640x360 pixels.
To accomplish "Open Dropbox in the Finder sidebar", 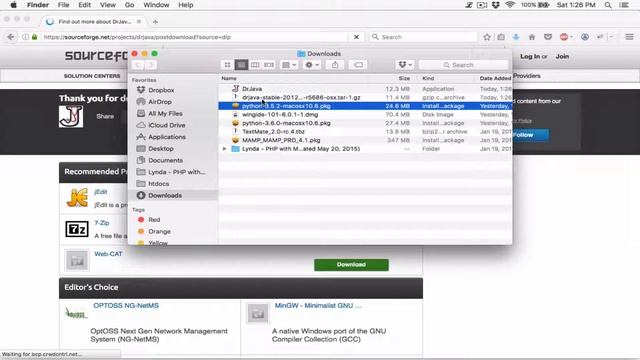I will point(161,90).
